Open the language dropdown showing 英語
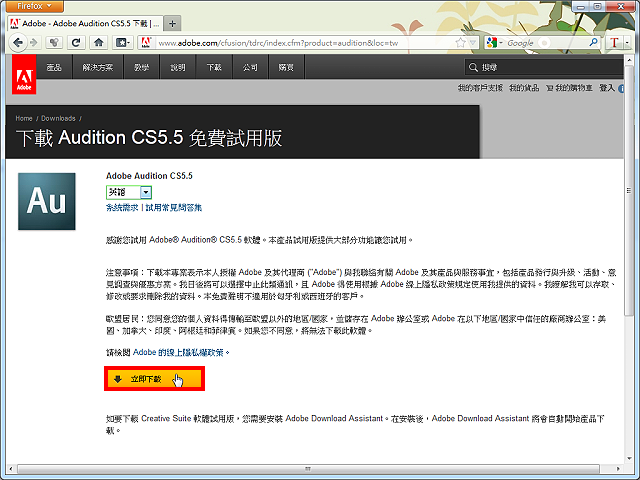 (x=129, y=192)
